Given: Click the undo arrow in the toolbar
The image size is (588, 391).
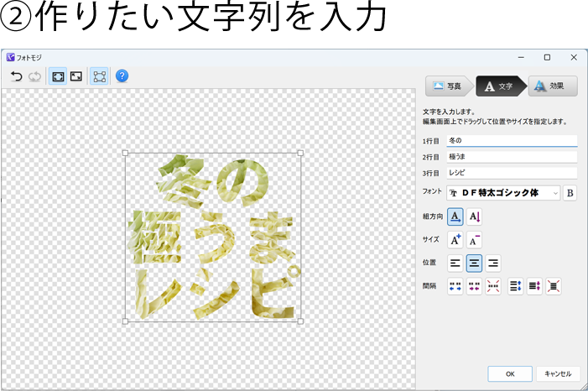Looking at the screenshot, I should coord(17,76).
